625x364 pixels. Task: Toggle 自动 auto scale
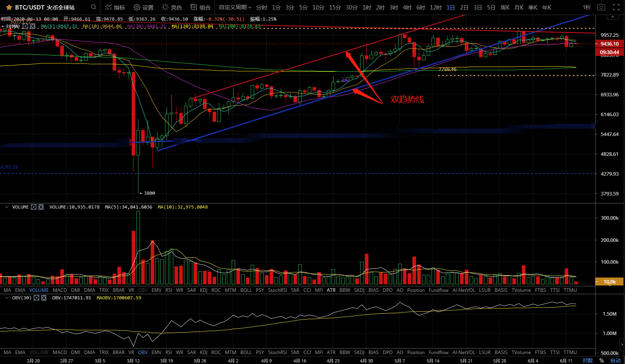tap(615, 360)
